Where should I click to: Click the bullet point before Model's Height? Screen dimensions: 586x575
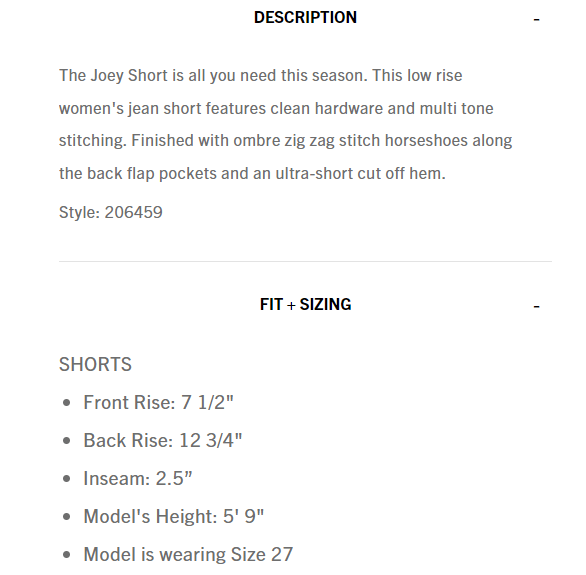pos(67,517)
